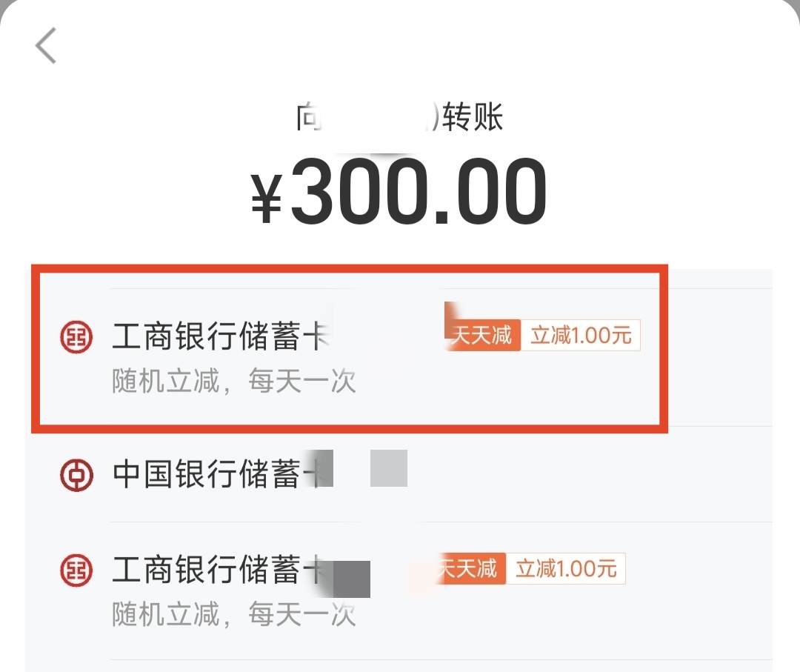Tap dark gray masked box beside second 工商银行储蓄卡

coord(351,579)
